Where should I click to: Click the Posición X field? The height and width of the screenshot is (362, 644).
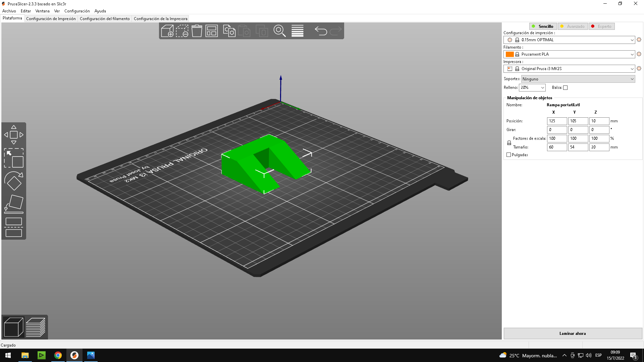coord(557,121)
